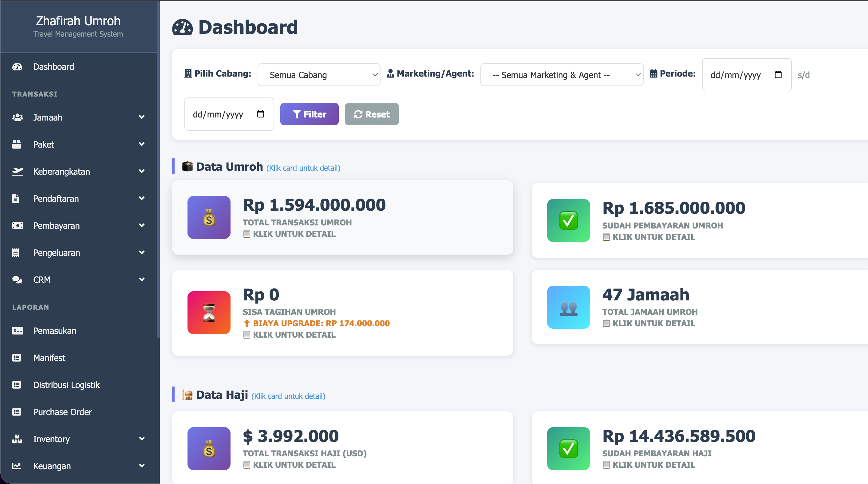Click the money bag icon on Total Transaksi Umroh
The image size is (868, 484).
pos(209,217)
